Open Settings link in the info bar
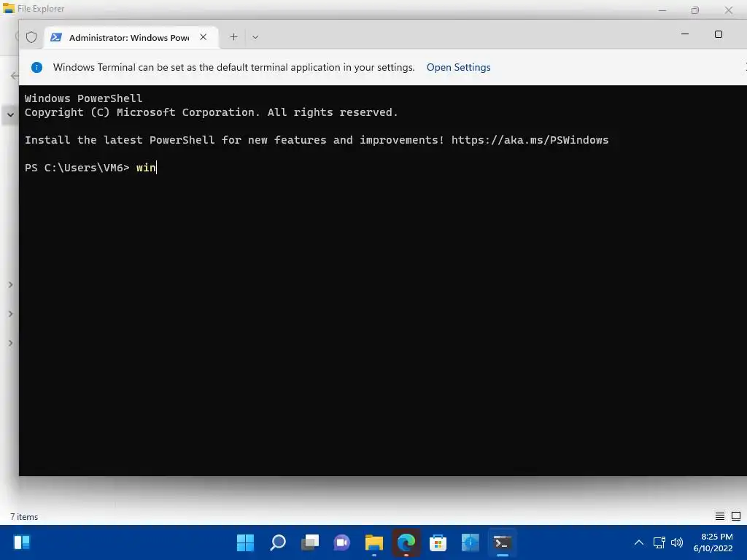This screenshot has width=747, height=560. tap(458, 67)
